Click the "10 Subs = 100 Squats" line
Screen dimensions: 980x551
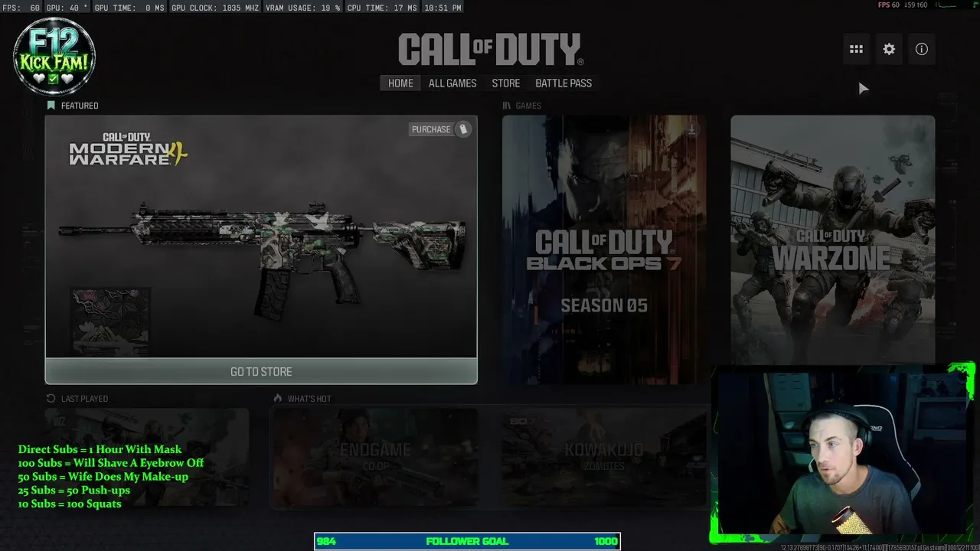[70, 504]
